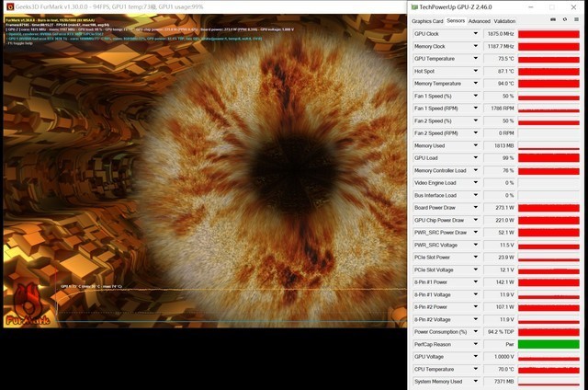This screenshot has width=588, height=390.
Task: Open the Fan 1 Speed (%) dropdown
Action: click(x=476, y=96)
